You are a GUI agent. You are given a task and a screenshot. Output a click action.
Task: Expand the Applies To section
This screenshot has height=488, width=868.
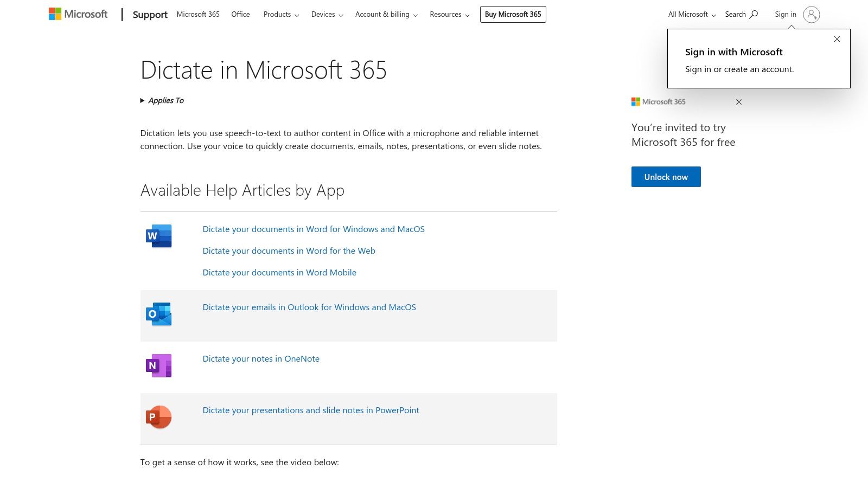pyautogui.click(x=162, y=100)
